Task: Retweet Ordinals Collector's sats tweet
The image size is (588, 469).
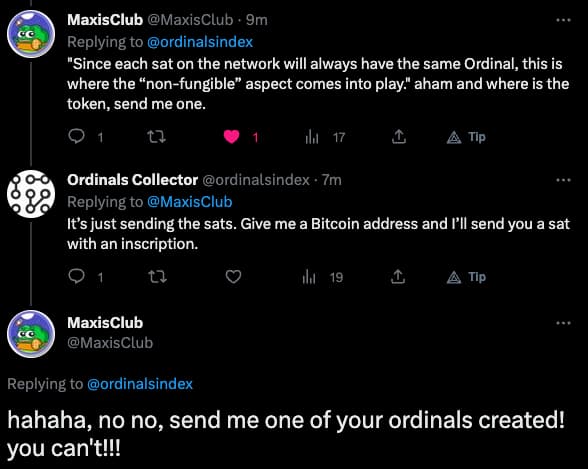Action: (157, 277)
